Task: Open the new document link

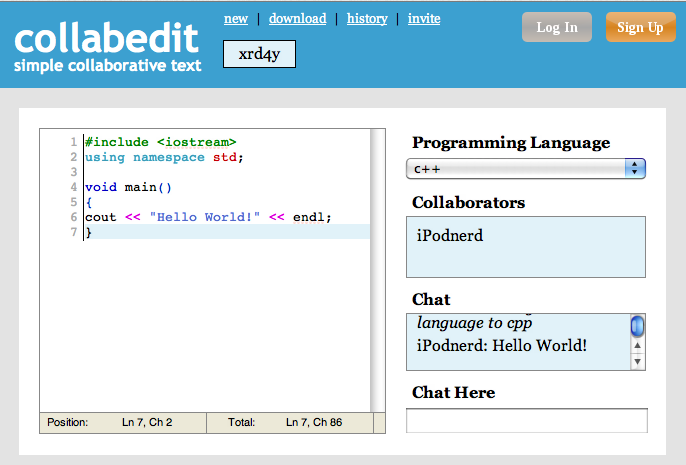Action: [x=236, y=18]
